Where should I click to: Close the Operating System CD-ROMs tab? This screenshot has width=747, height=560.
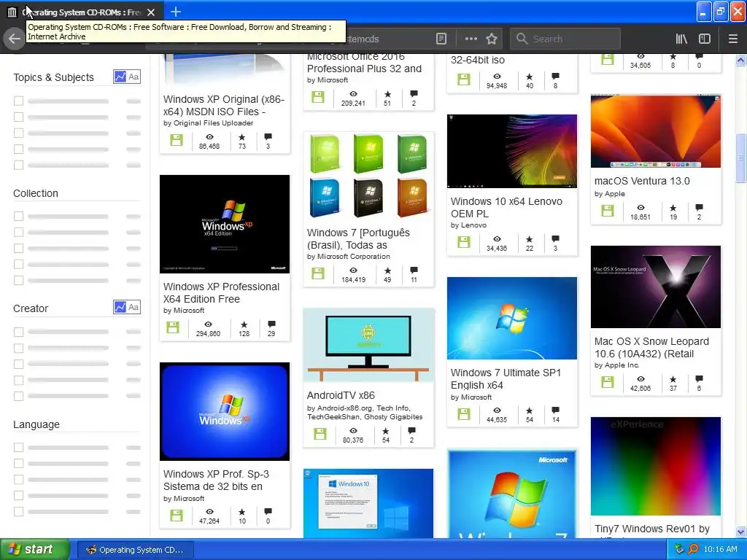coord(150,12)
